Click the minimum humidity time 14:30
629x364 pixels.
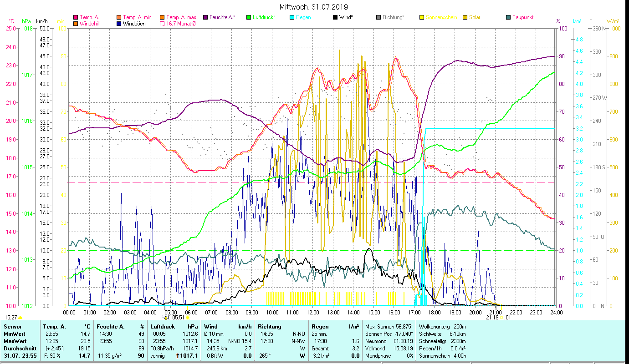(105, 334)
